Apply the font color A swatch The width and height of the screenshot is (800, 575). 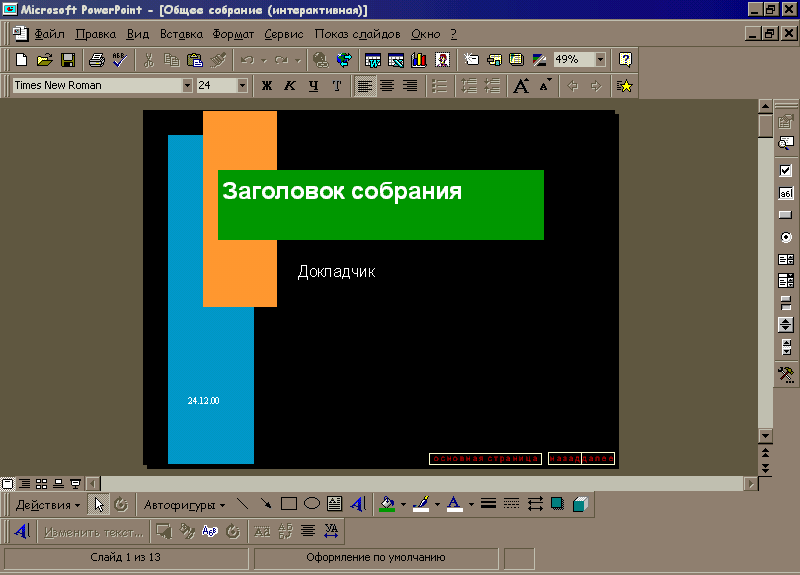click(x=455, y=505)
